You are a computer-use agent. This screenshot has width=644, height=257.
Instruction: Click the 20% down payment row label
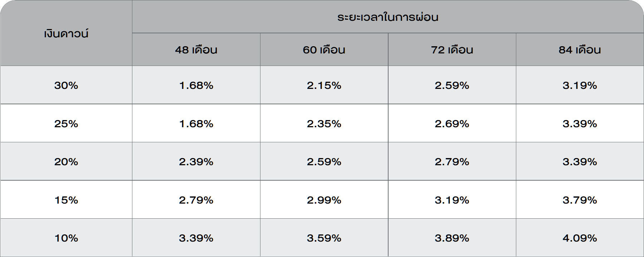click(66, 162)
